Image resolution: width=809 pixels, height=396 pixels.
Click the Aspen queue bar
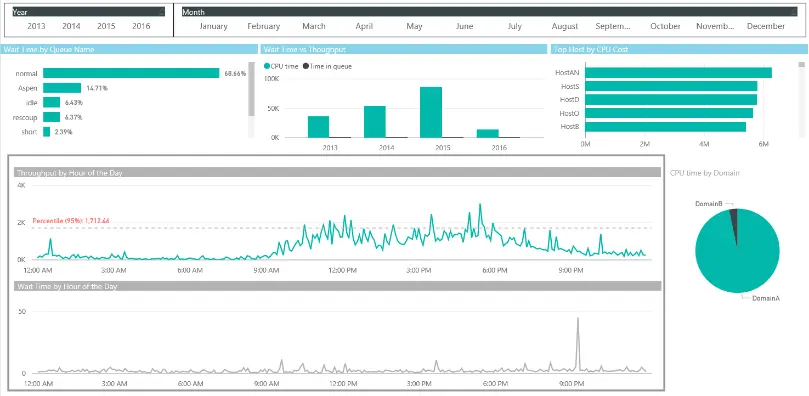pos(62,88)
